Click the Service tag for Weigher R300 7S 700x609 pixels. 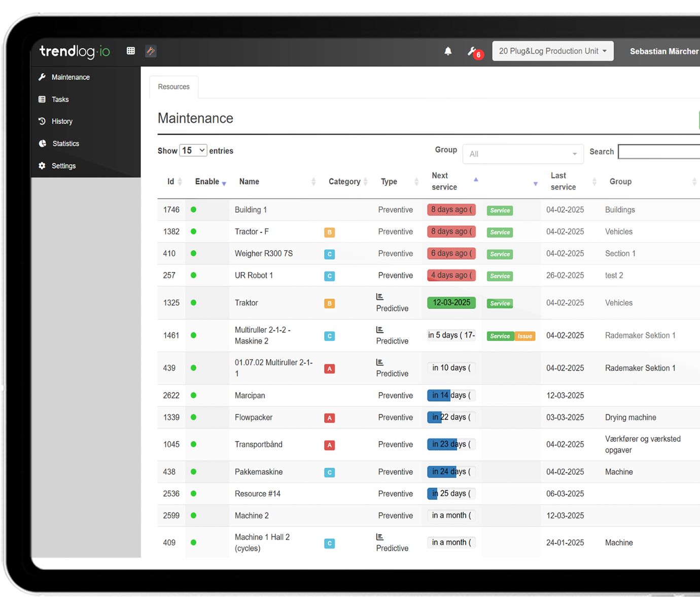click(500, 254)
